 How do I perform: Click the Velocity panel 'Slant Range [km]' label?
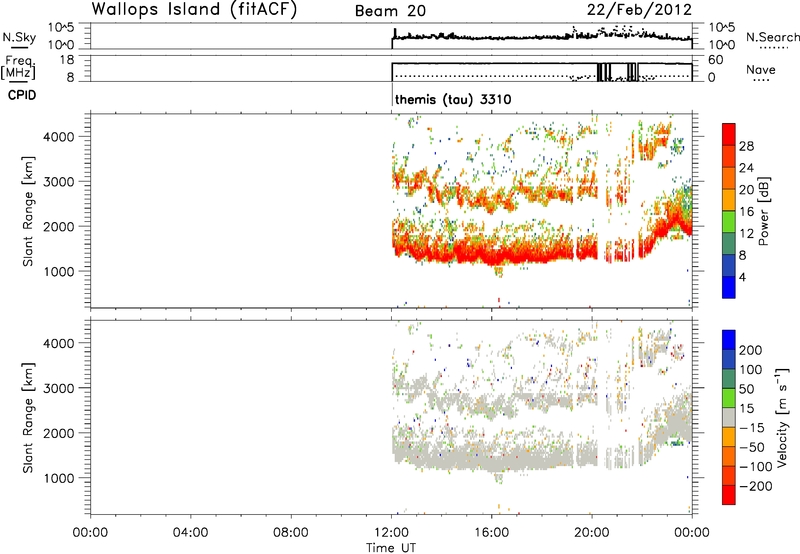(x=28, y=417)
